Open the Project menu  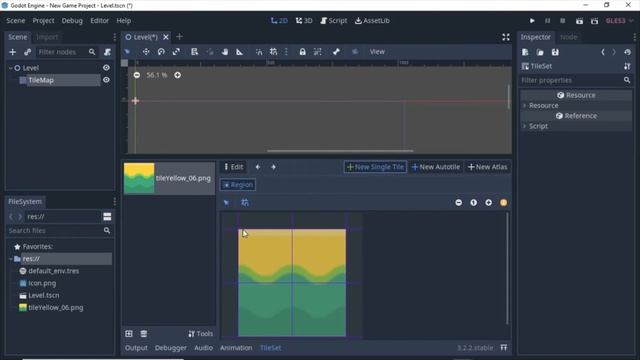43,21
